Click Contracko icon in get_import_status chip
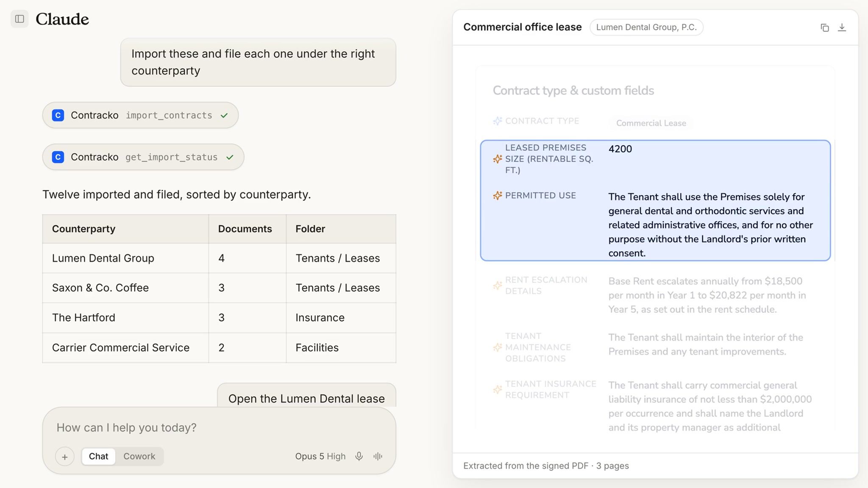The width and height of the screenshot is (868, 488). 58,157
